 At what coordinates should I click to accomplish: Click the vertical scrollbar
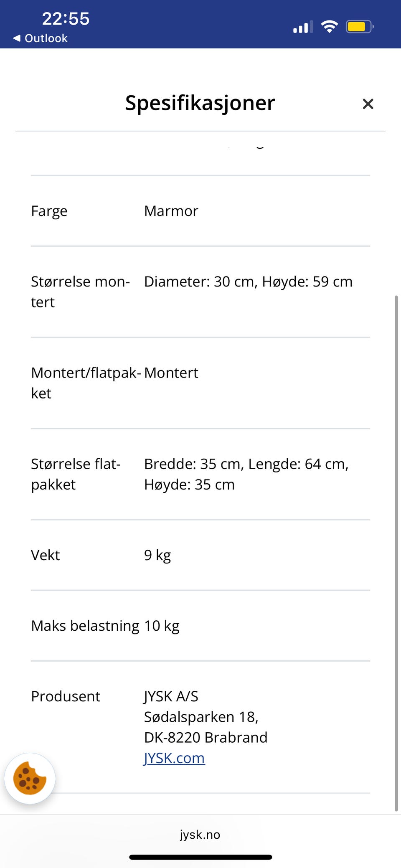396,551
